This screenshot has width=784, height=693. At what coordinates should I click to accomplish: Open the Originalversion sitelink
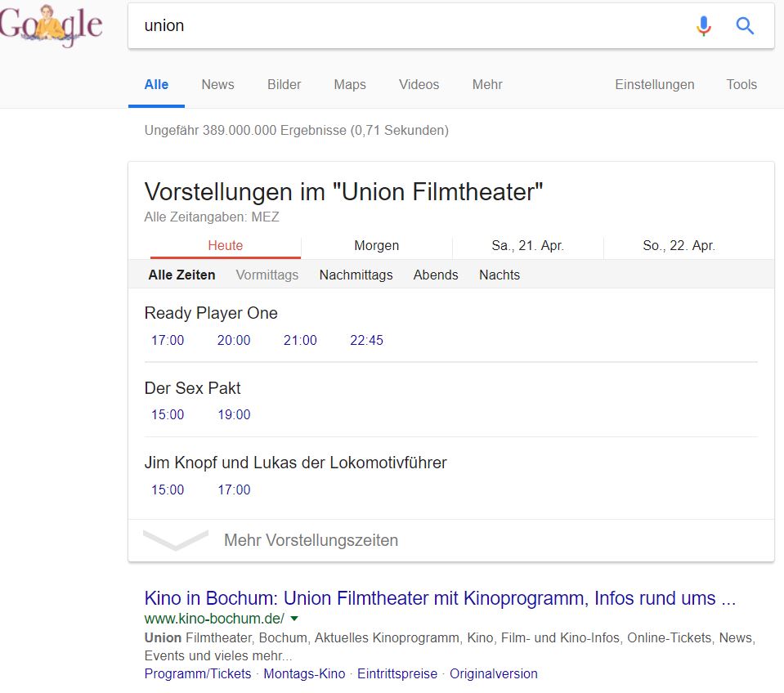pyautogui.click(x=494, y=673)
